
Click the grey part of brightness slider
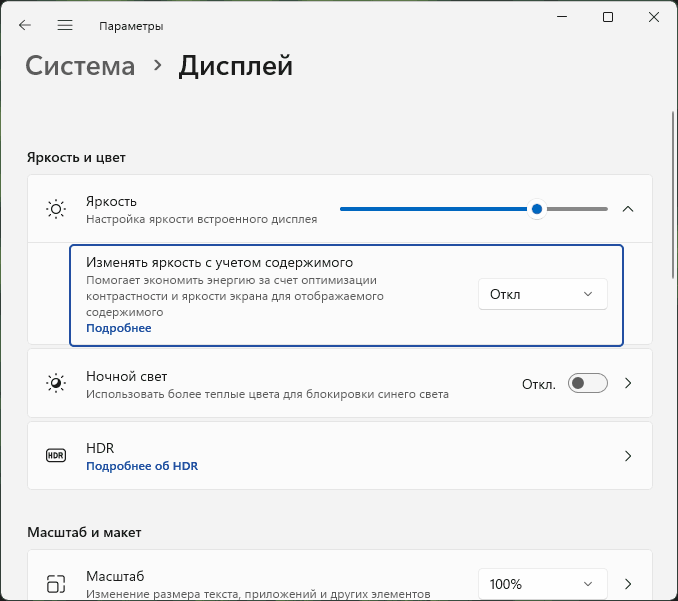tap(577, 209)
